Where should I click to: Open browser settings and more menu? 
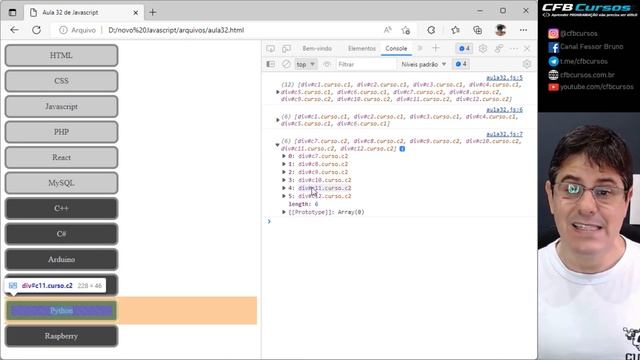pyautogui.click(x=523, y=30)
